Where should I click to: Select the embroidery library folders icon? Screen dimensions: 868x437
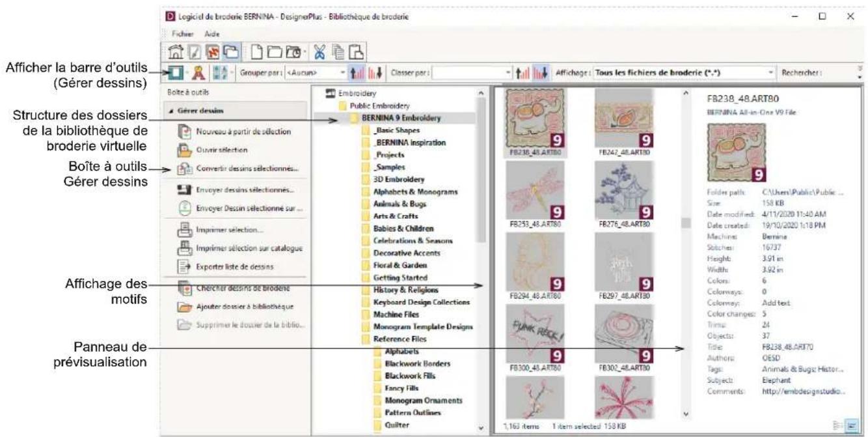tap(231, 52)
